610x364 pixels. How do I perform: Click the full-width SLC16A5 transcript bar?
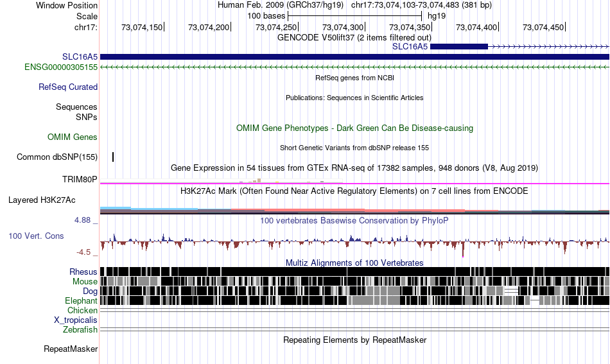355,56
